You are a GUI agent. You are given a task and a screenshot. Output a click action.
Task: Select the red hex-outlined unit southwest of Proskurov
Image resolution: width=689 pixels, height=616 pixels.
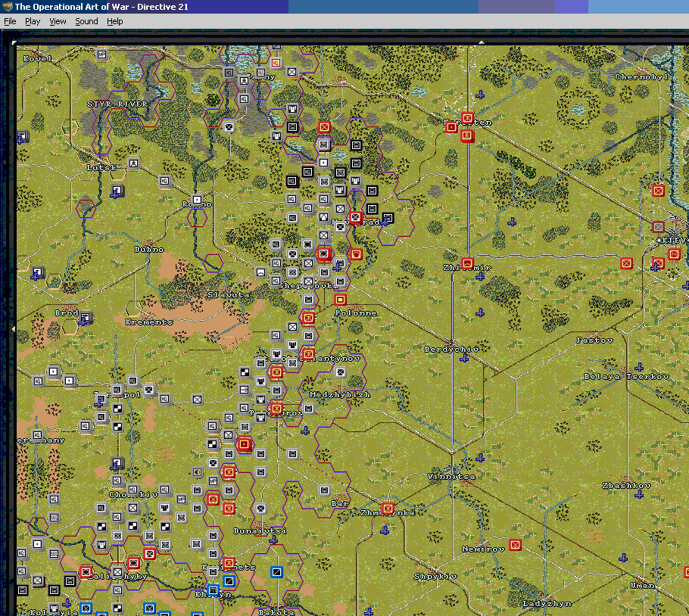[x=245, y=445]
